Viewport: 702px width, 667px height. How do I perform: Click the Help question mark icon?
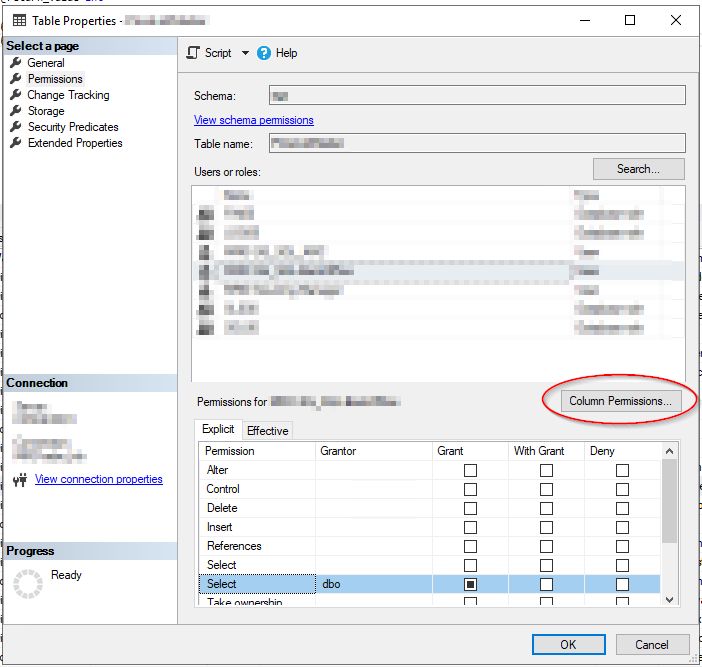tap(264, 53)
